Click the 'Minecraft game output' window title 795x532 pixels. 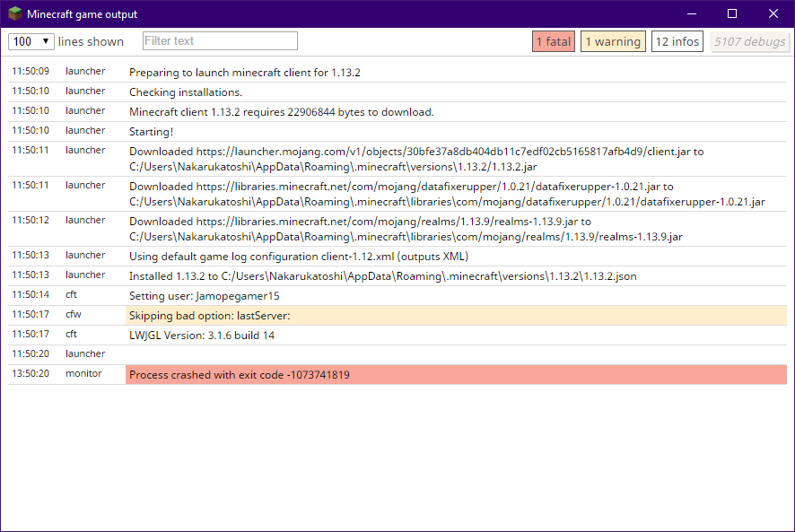(x=83, y=14)
